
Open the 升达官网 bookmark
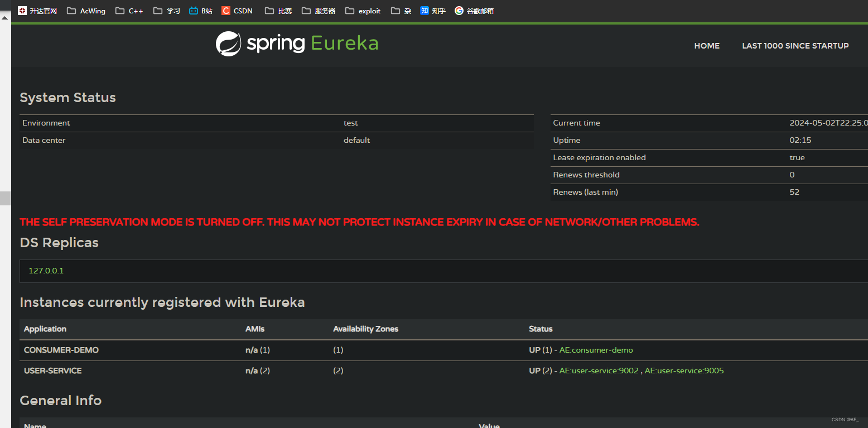(x=37, y=11)
